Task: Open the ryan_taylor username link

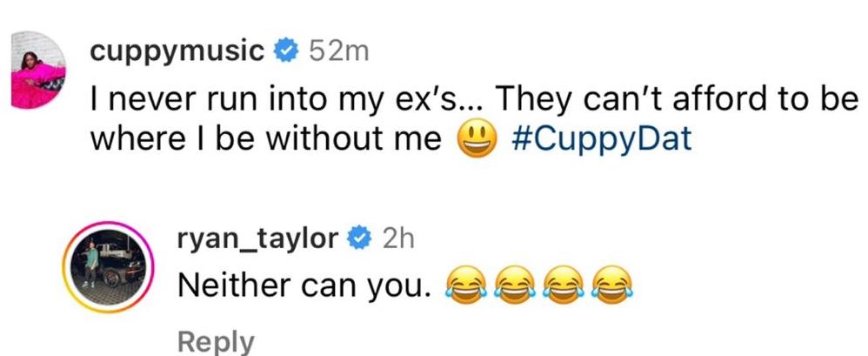Action: point(257,237)
